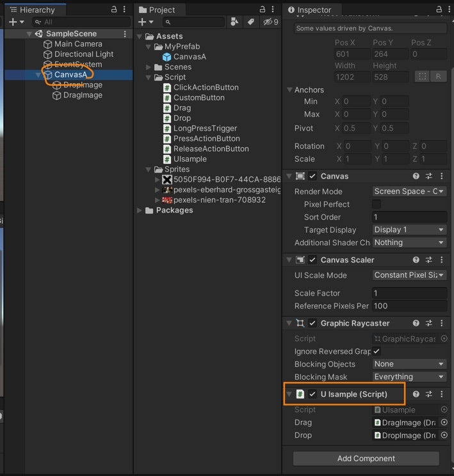This screenshot has height=476, width=454.
Task: Toggle blueprint mode in Rect Transform
Action: [422, 76]
